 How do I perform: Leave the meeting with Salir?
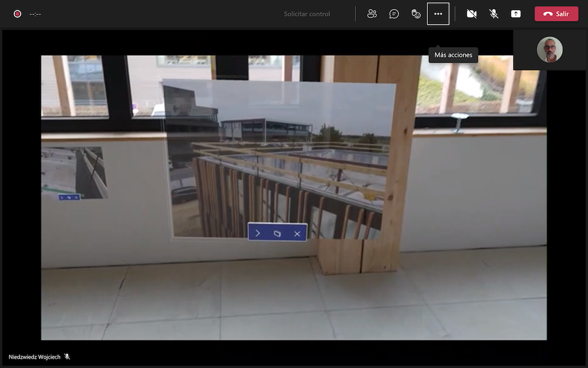click(556, 14)
